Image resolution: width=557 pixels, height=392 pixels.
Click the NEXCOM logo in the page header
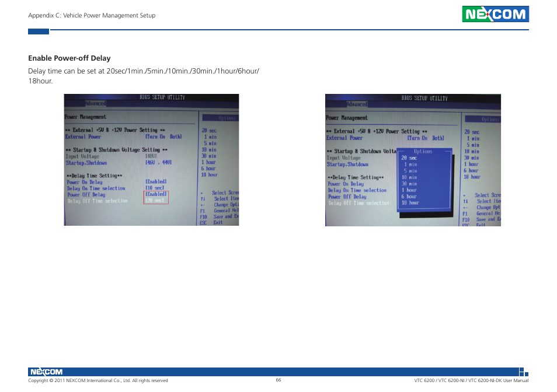[495, 14]
